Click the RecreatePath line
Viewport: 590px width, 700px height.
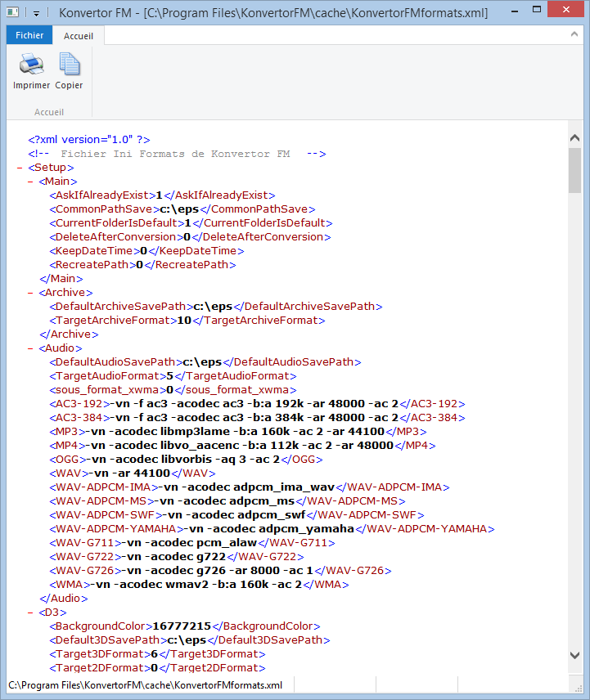pos(142,265)
